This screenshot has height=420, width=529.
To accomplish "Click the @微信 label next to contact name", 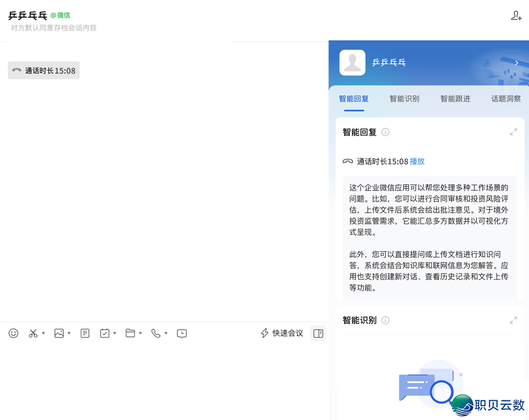I will click(60, 15).
